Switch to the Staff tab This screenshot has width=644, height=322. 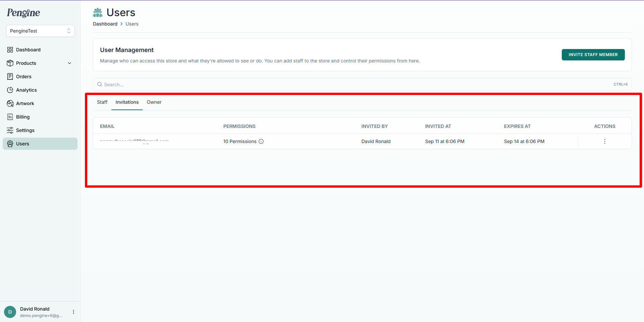pyautogui.click(x=102, y=102)
